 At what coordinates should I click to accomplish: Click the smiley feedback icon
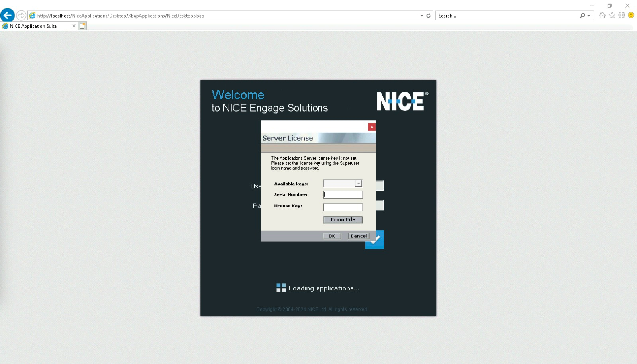[x=631, y=15]
